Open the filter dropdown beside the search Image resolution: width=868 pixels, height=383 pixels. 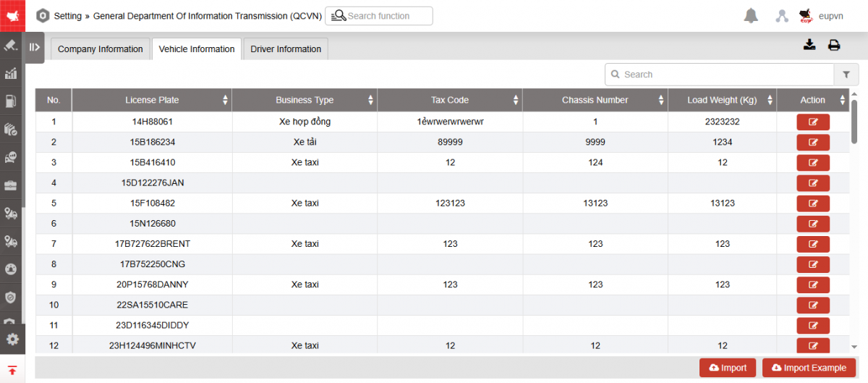pos(846,75)
